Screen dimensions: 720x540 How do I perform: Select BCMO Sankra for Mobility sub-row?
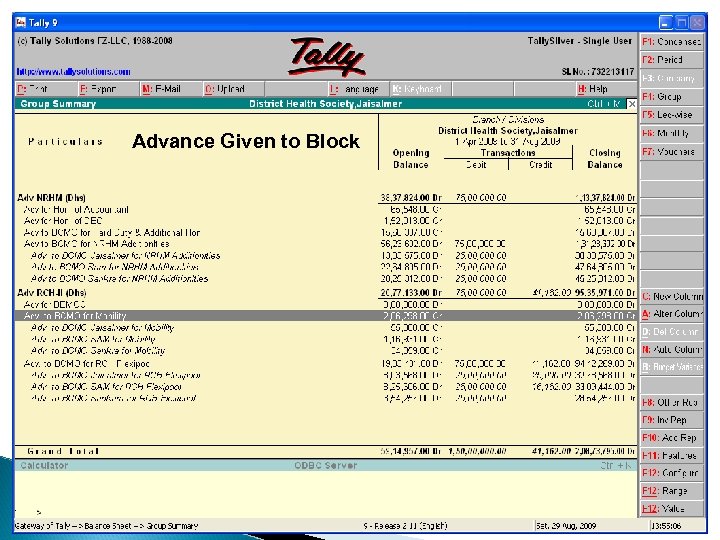point(326,351)
